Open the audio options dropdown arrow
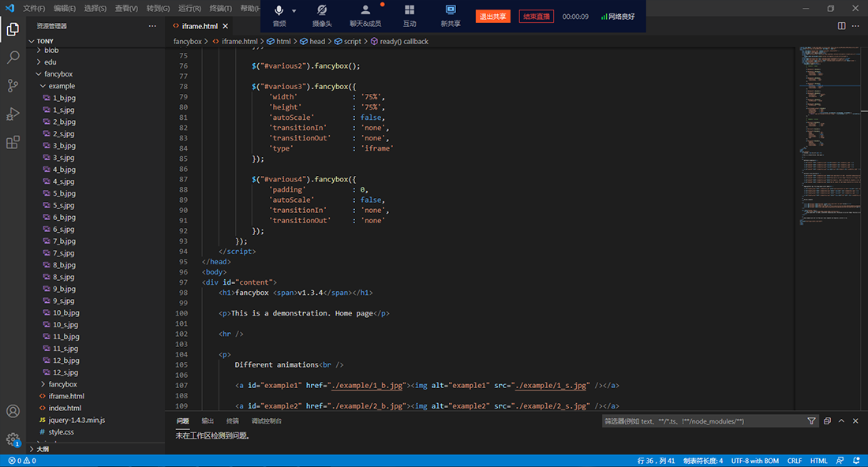 tap(294, 11)
